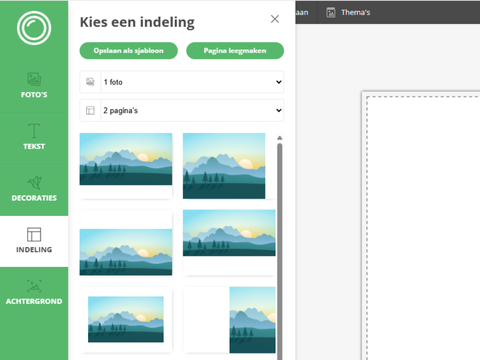
Task: Click the blank page canvas
Action: click(x=421, y=226)
